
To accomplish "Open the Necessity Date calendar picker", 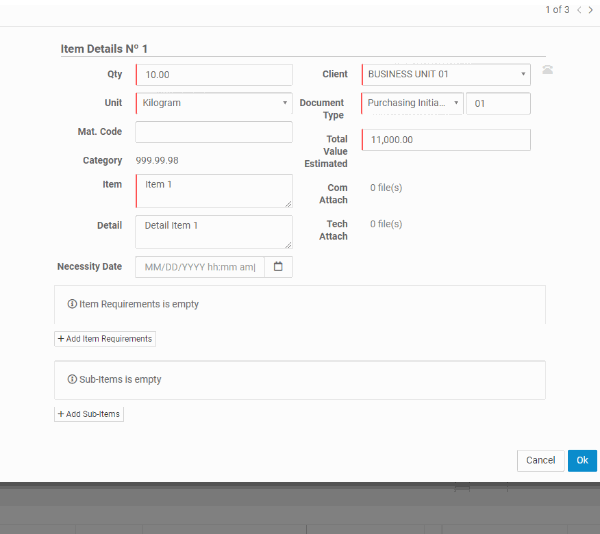I will tap(278, 267).
